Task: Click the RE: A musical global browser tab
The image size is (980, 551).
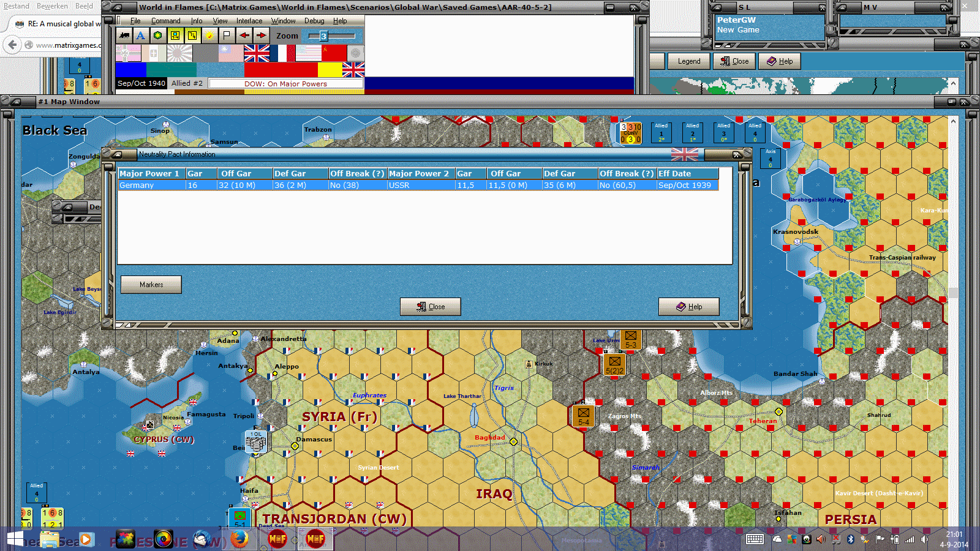Action: pos(58,24)
